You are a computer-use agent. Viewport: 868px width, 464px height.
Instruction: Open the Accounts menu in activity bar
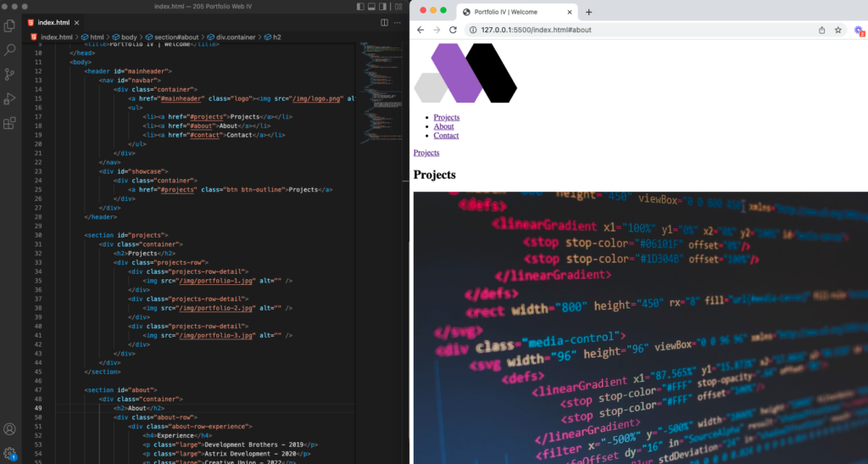[9, 429]
